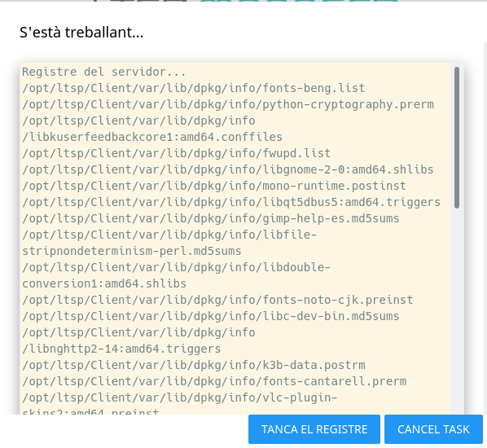487x448 pixels.
Task: Select the fonts-noto-cjk.preinst entry
Action: tap(217, 300)
